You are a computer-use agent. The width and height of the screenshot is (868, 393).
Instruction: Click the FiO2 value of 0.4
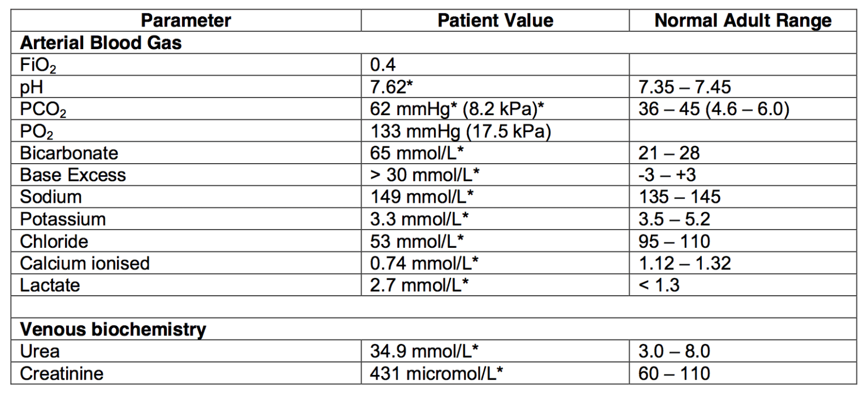(383, 65)
